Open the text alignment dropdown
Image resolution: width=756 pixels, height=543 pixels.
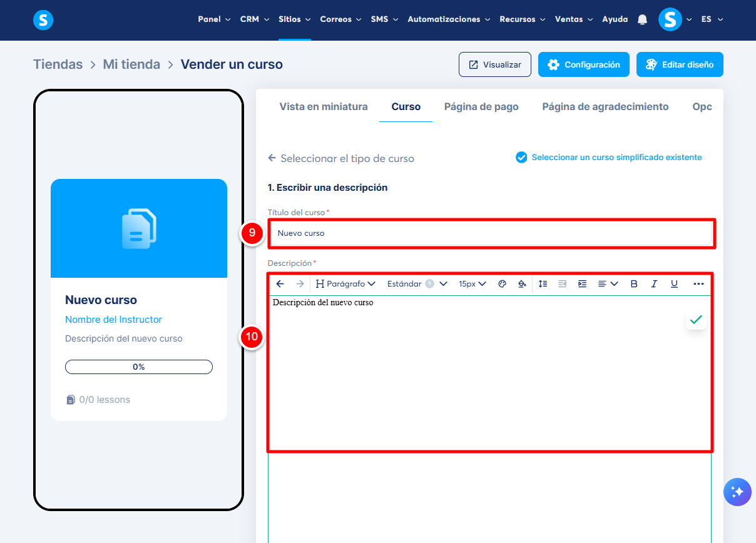[608, 283]
